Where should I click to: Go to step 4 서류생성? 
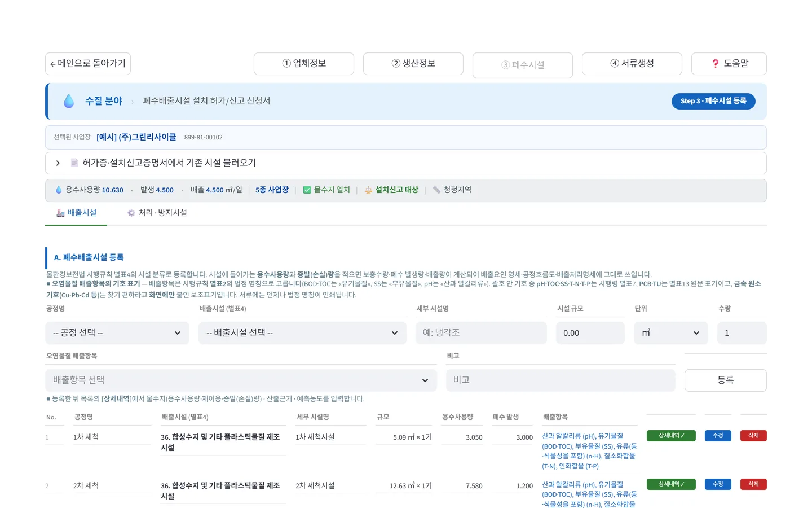tap(632, 64)
